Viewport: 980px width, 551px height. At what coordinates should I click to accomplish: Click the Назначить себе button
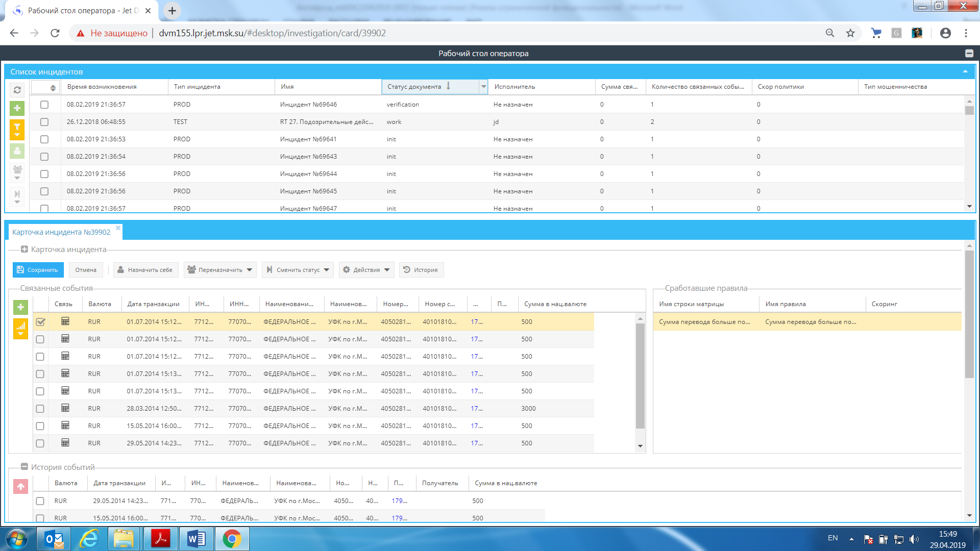145,270
